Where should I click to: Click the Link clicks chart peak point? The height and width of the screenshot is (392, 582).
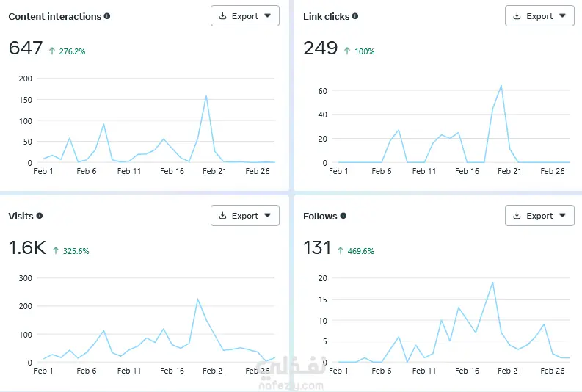coord(501,86)
